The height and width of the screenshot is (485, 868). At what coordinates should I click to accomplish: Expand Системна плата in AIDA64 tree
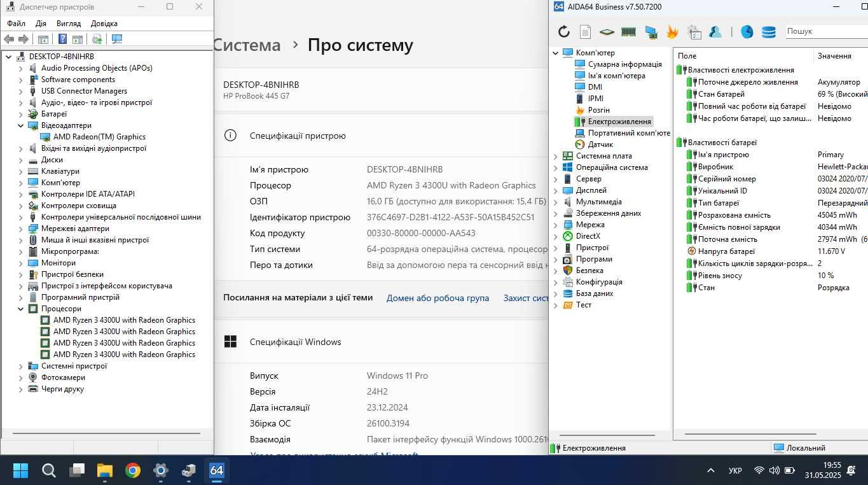(x=555, y=156)
